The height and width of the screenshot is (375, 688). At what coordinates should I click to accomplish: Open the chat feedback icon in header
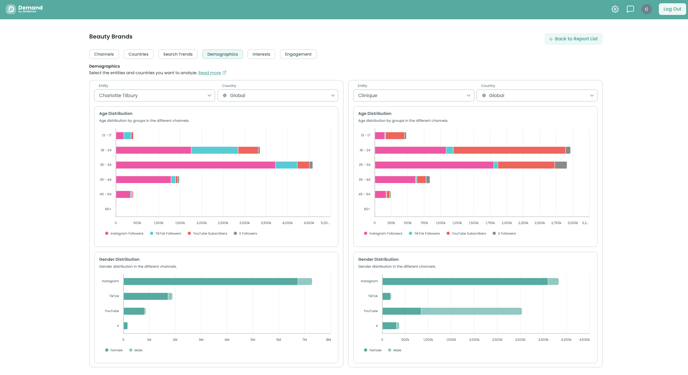[631, 9]
